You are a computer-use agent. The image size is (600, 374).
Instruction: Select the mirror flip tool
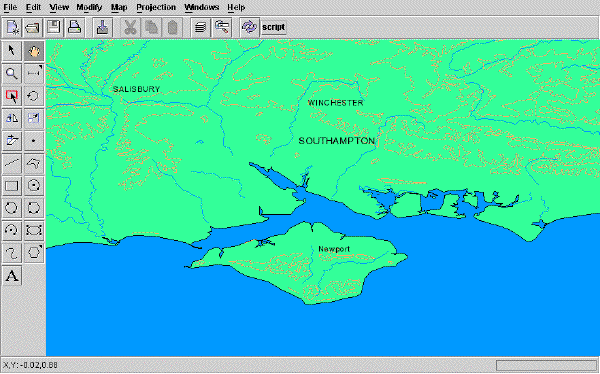[12, 118]
